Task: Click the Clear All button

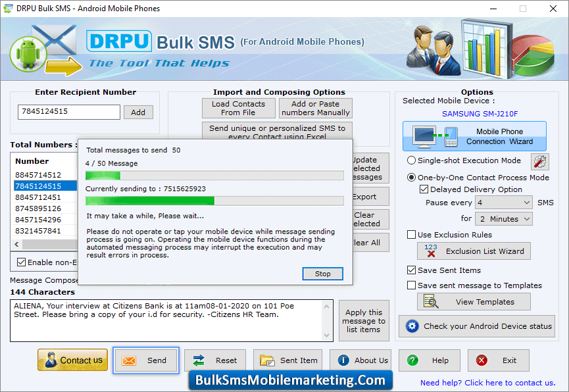Action: (x=370, y=243)
